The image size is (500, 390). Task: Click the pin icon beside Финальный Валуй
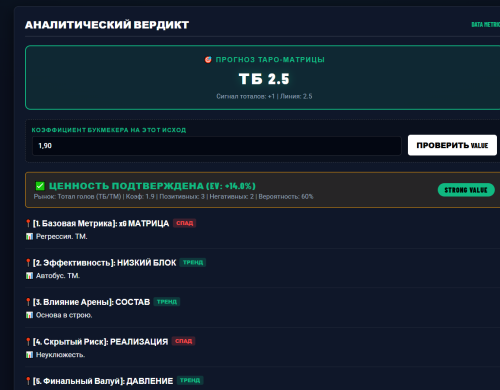[x=28, y=381]
